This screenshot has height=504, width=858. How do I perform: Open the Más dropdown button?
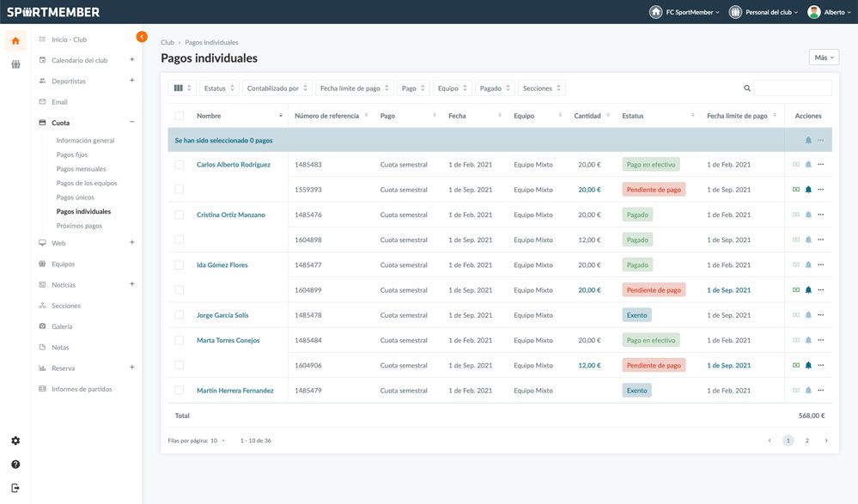(824, 58)
